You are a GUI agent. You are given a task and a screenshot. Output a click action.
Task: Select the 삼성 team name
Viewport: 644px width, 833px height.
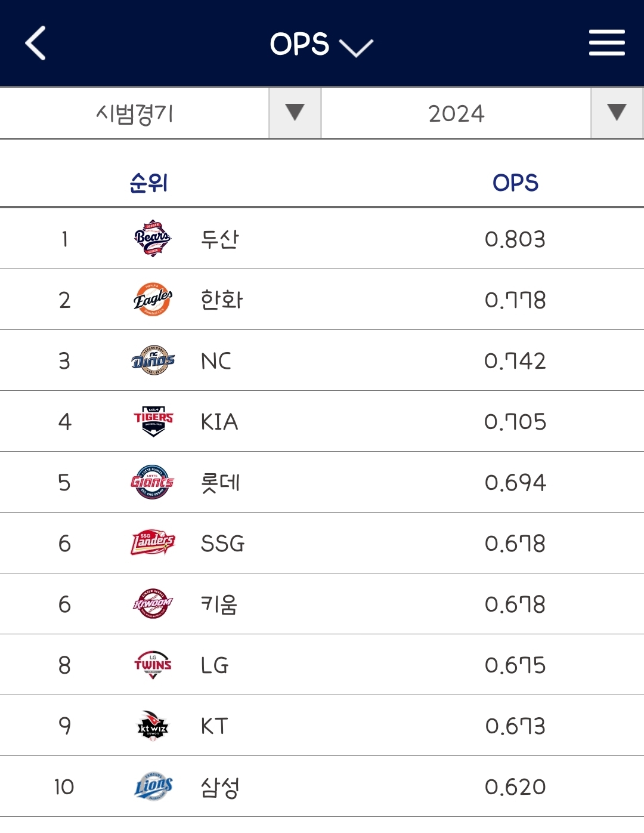click(x=220, y=787)
